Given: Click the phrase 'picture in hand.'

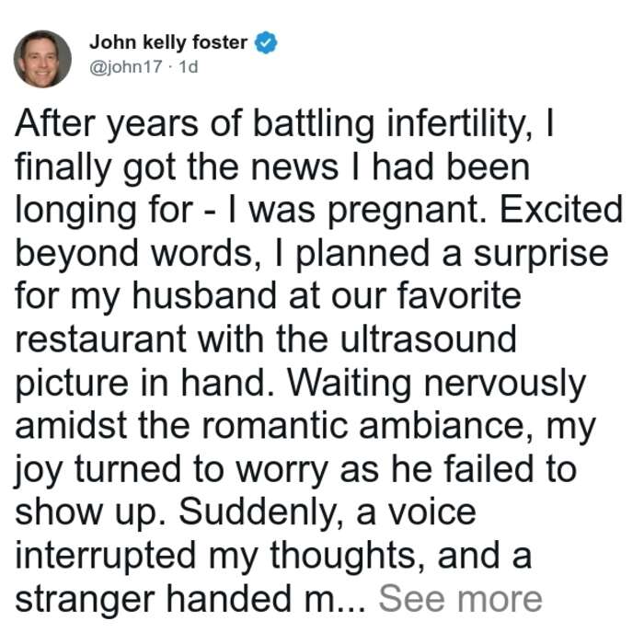Looking at the screenshot, I should click(x=145, y=384).
